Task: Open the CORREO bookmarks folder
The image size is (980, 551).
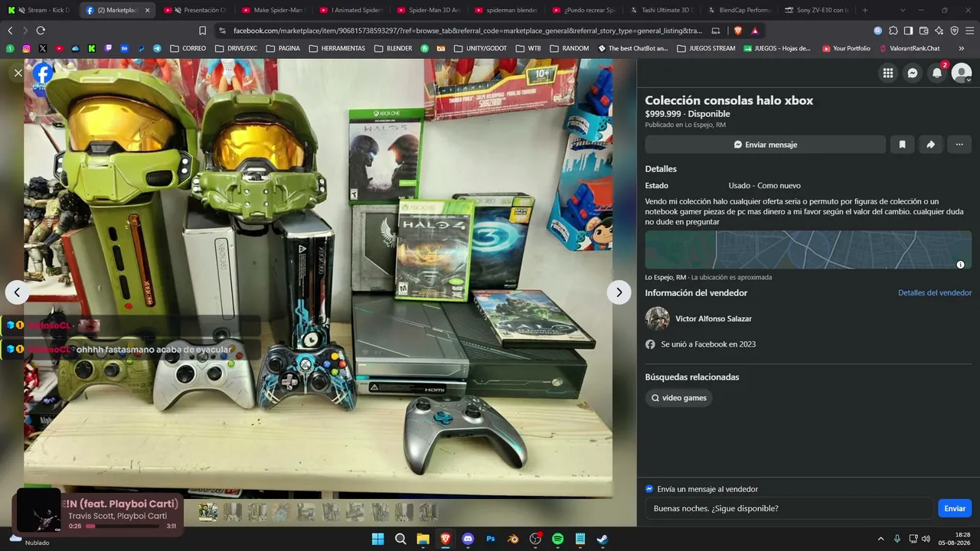Action: click(x=188, y=48)
